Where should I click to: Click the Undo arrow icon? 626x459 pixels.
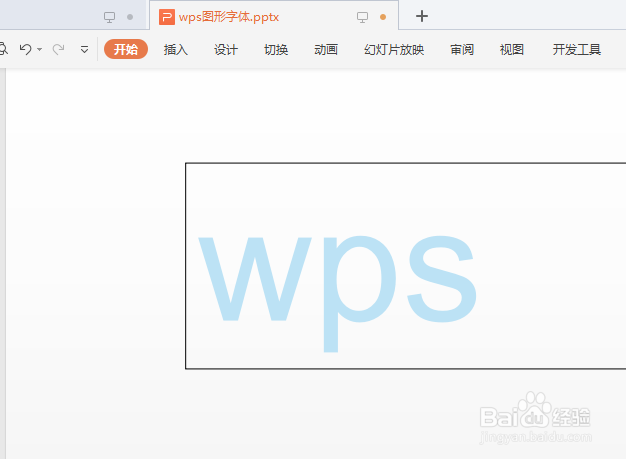tap(26, 49)
